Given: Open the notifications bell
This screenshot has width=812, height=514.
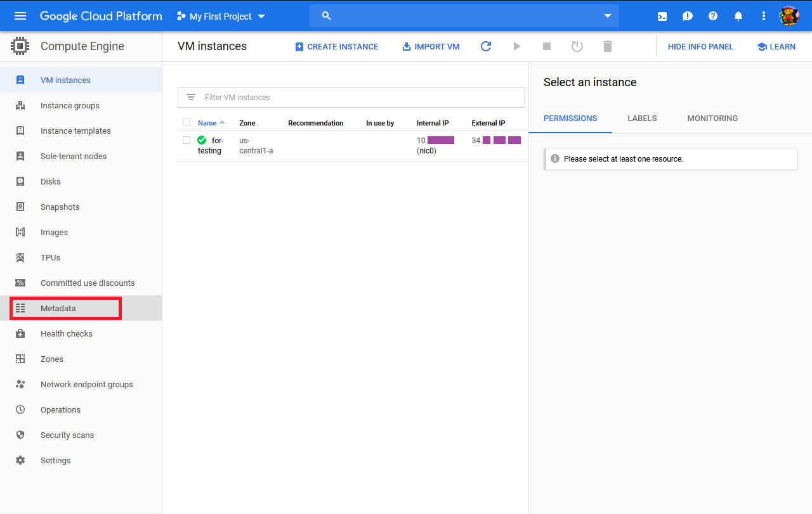Looking at the screenshot, I should click(738, 16).
